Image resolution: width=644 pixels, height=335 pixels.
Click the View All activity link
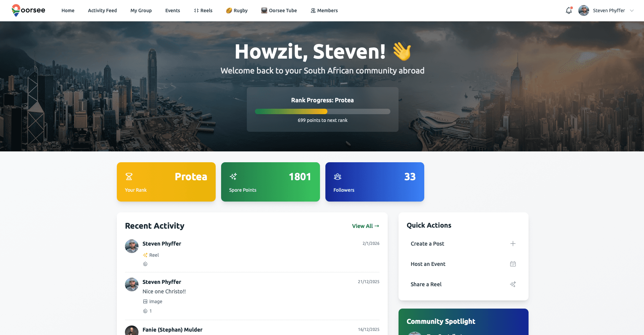[366, 226]
